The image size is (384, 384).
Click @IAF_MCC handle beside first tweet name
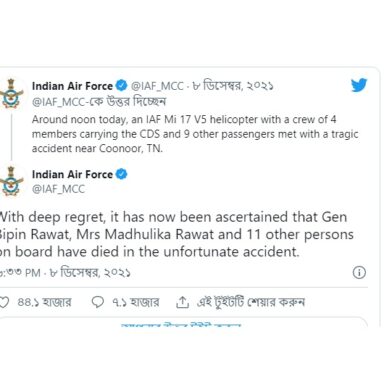(x=157, y=86)
